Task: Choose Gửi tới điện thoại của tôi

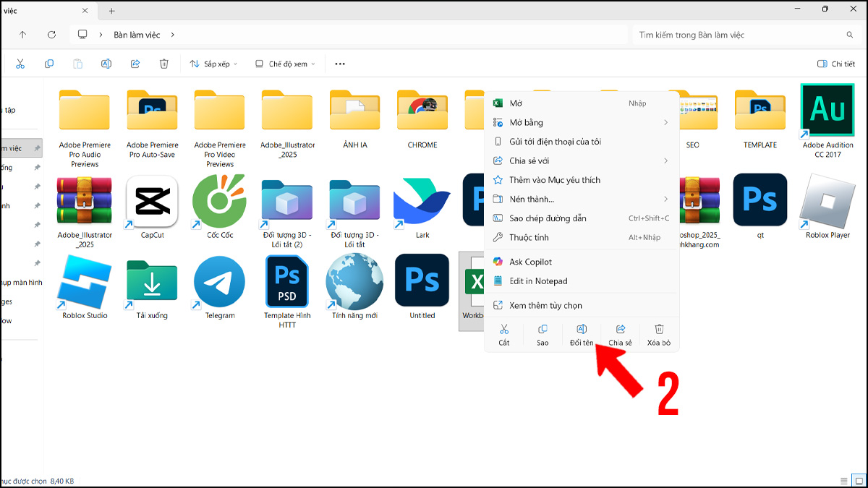Action: point(582,142)
